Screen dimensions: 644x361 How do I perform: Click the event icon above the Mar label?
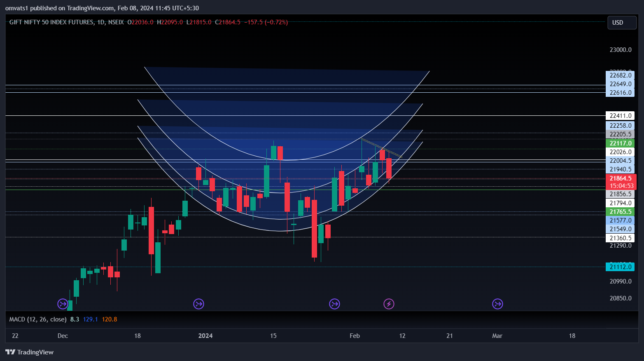(497, 304)
